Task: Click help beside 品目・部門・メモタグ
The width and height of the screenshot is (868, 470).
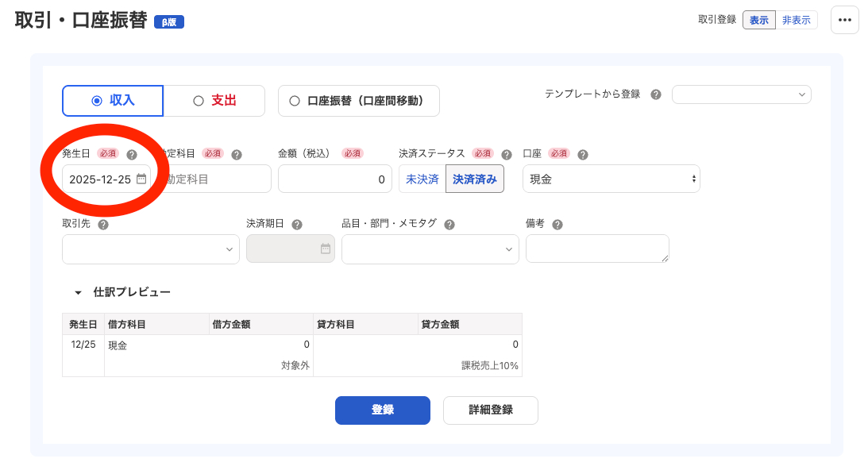Action: (449, 223)
